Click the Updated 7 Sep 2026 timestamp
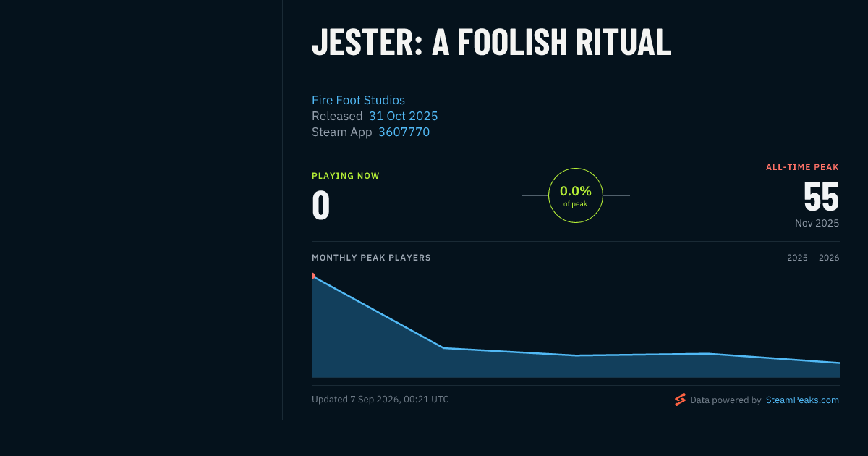This screenshot has height=456, width=868. pyautogui.click(x=380, y=400)
